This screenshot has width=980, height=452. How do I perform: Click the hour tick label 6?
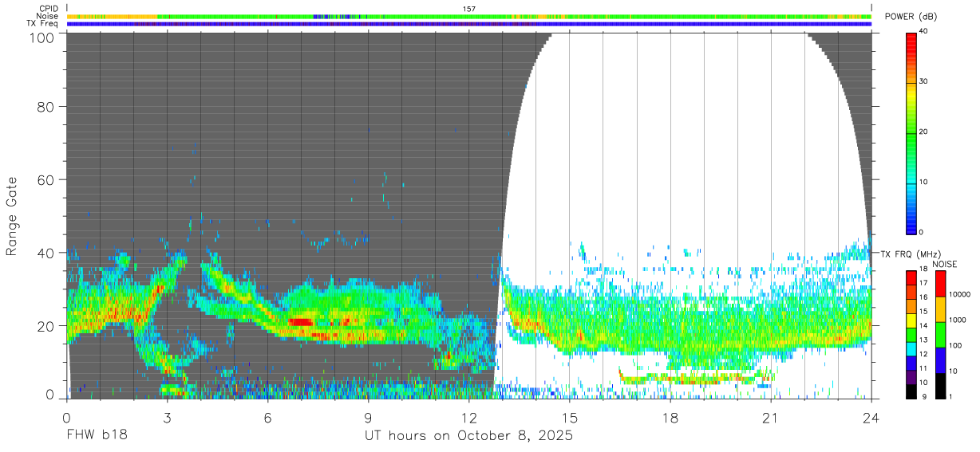tap(267, 417)
